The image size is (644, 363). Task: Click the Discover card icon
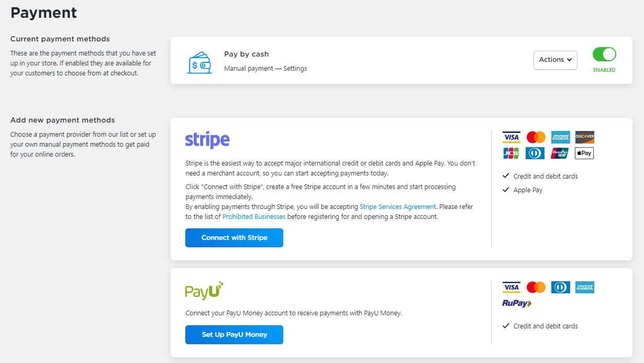[x=584, y=137]
